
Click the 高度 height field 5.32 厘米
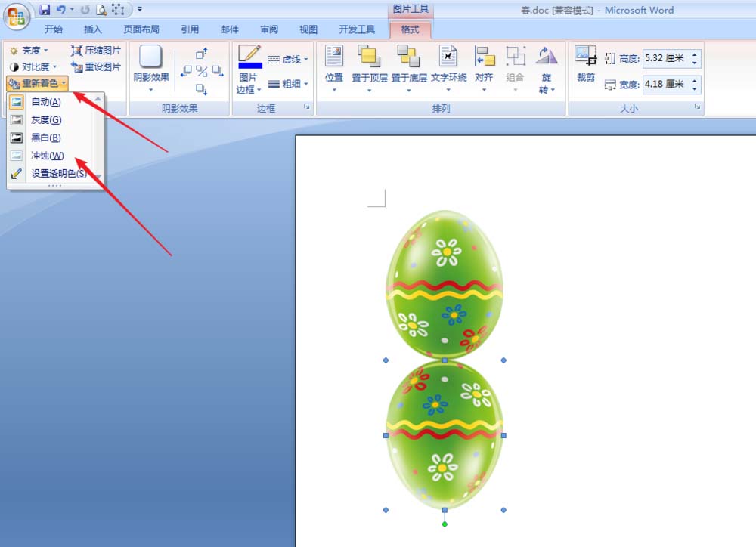pos(666,58)
